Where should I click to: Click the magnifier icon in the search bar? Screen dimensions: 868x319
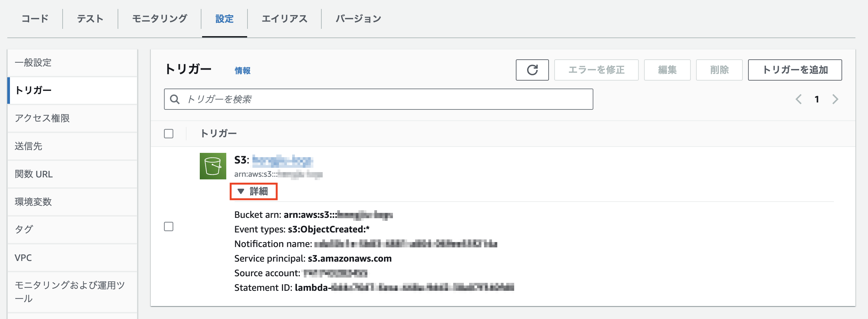pos(175,99)
